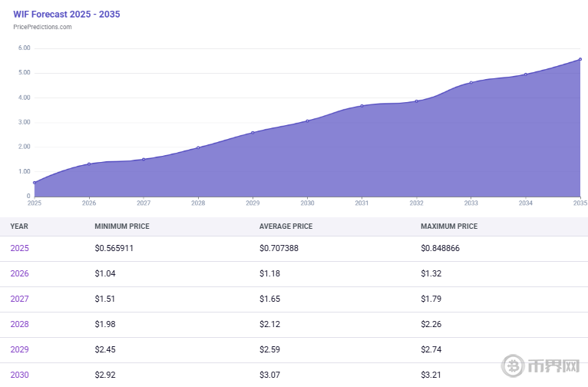Image resolution: width=588 pixels, height=387 pixels.
Task: Click the Minimum Price column header
Action: (x=121, y=227)
